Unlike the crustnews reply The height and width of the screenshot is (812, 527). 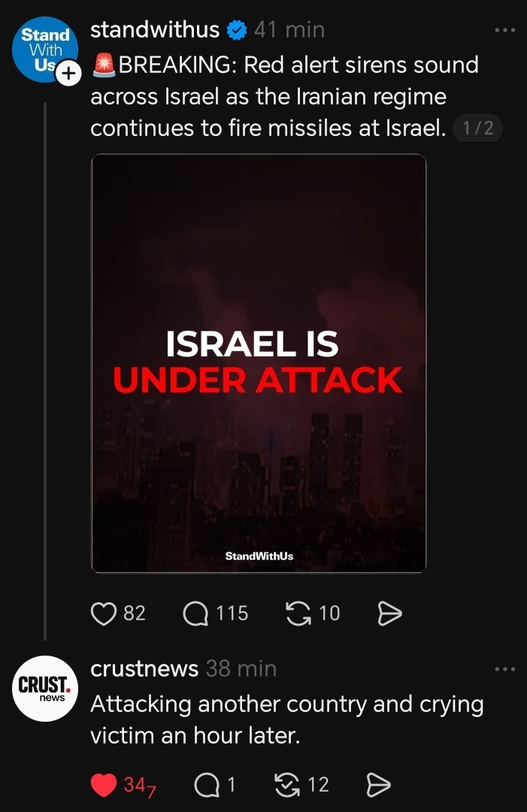(x=103, y=785)
